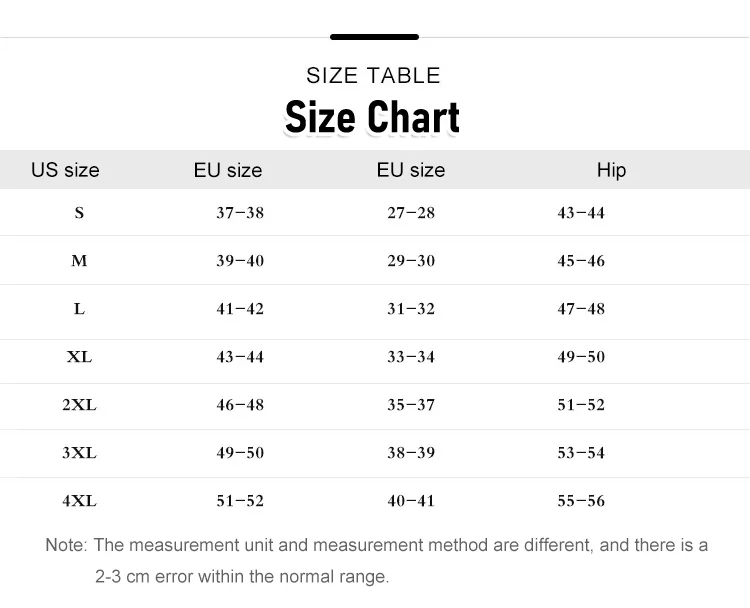Click the US size column header
750x608 pixels.
[65, 170]
